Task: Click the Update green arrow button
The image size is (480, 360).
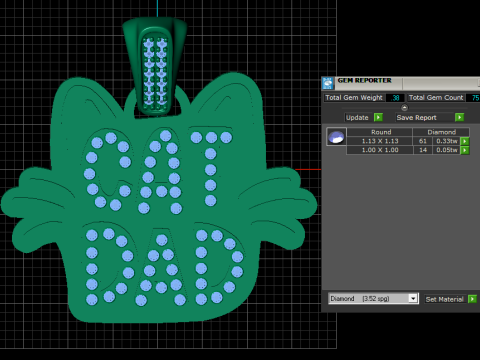Action: [x=378, y=117]
